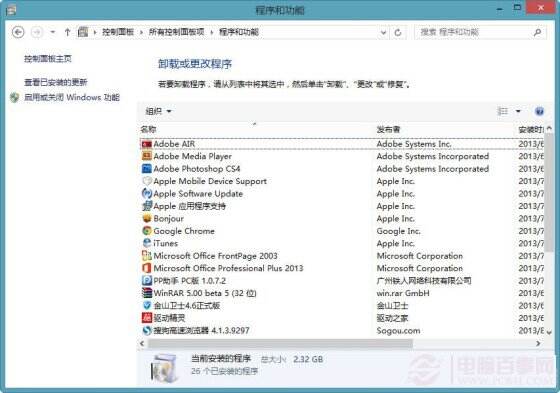Image resolution: width=560 pixels, height=393 pixels.
Task: Go up one level with up arrow
Action: [x=67, y=32]
